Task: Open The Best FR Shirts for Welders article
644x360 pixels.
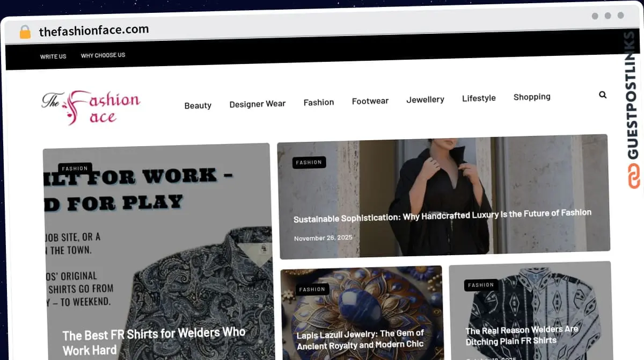Action: coord(154,342)
